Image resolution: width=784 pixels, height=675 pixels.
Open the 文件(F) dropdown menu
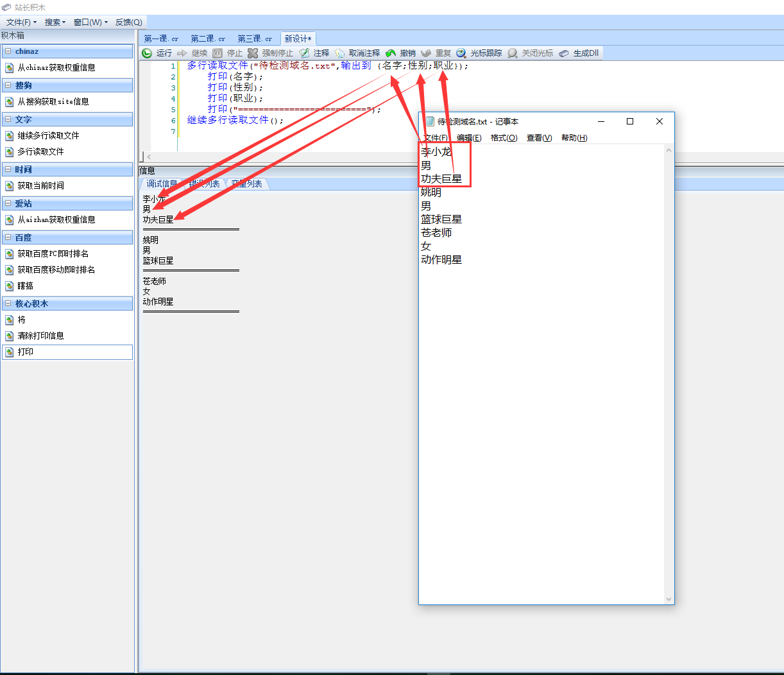pyautogui.click(x=21, y=22)
